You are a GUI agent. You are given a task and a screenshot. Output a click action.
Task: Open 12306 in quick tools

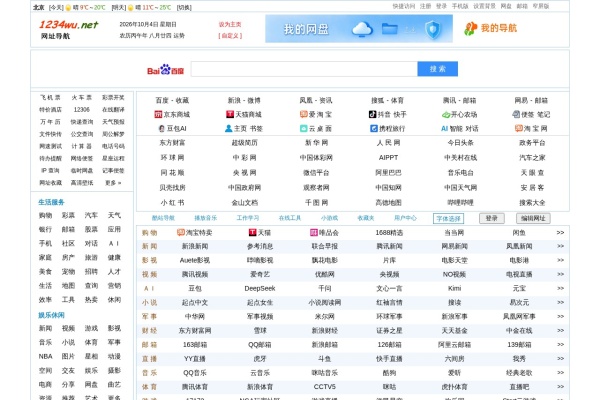(x=82, y=110)
